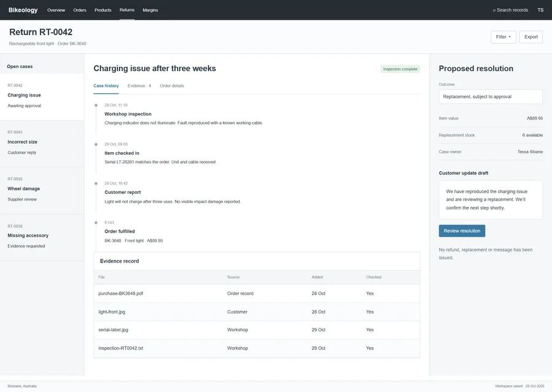The height and width of the screenshot is (392, 552).
Task: Click the Review resolution button
Action: pyautogui.click(x=462, y=231)
